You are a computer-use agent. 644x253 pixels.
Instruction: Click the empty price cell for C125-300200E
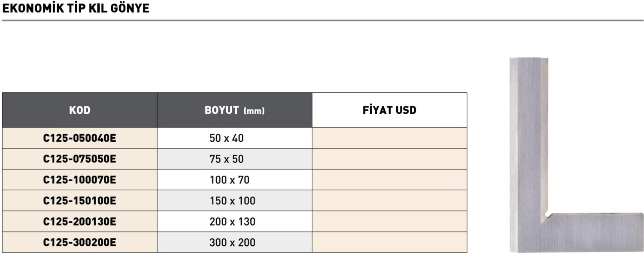[x=389, y=242]
